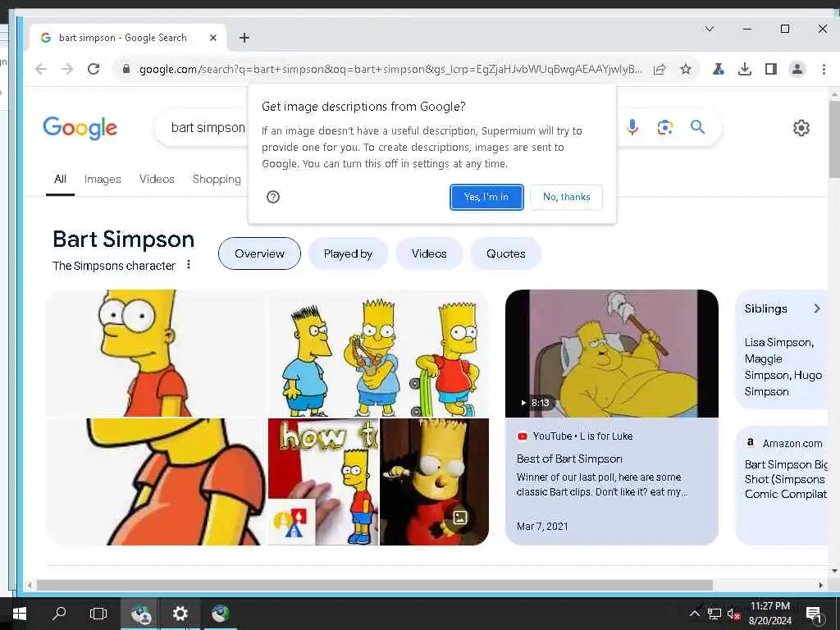Open the Bart toy figure photo
The height and width of the screenshot is (630, 840).
tap(435, 482)
